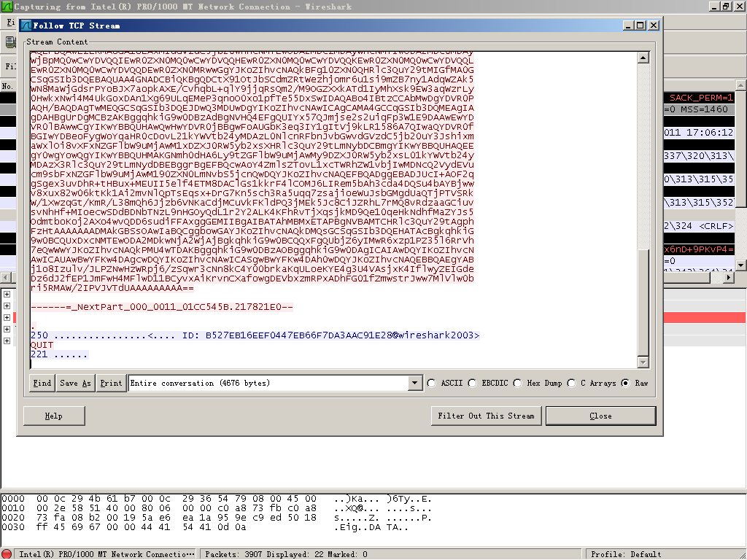Click 'Intel(R) PRO/1000 MT Network' status bar text

[x=107, y=554]
